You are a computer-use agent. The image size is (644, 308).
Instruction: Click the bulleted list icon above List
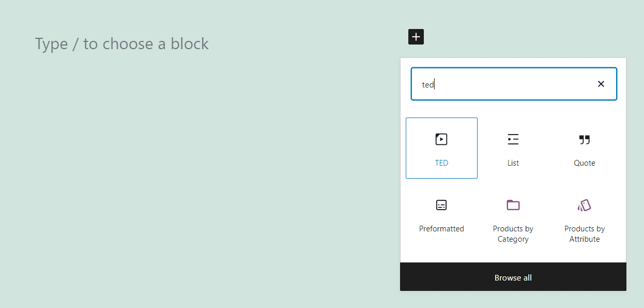click(513, 139)
